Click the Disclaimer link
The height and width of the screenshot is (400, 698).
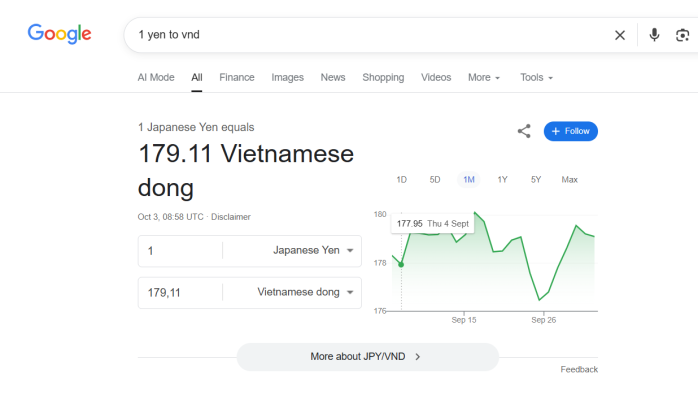click(231, 217)
